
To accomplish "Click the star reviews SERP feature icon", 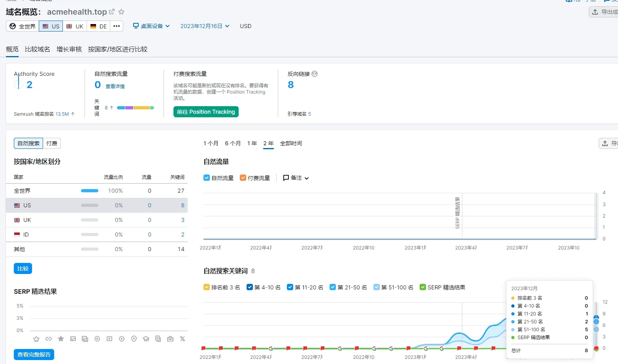I will tap(61, 339).
